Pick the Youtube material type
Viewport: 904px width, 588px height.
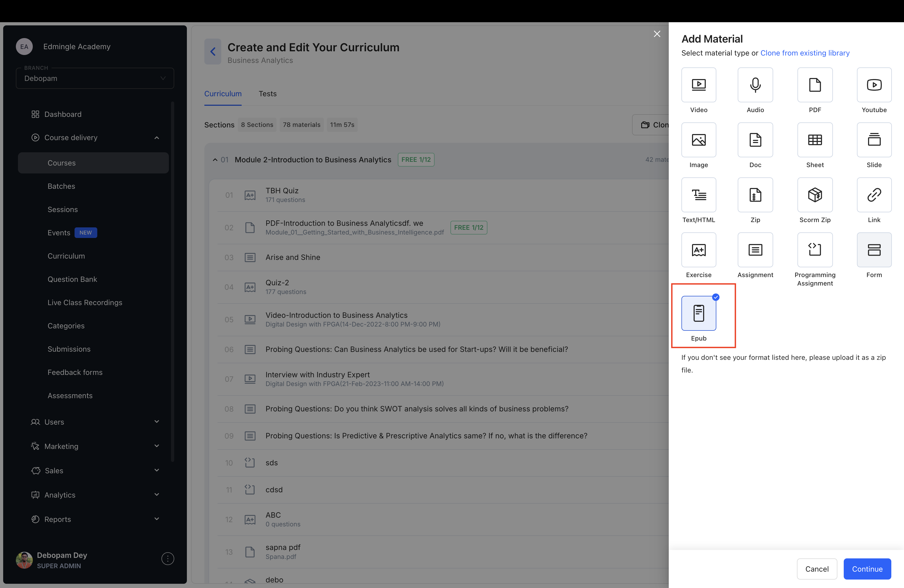click(874, 85)
